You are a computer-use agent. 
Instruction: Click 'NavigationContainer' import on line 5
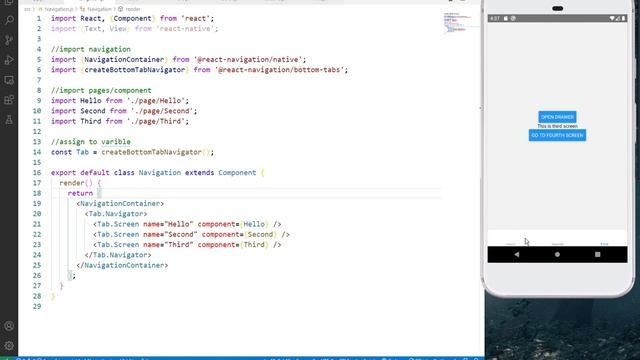click(124, 60)
